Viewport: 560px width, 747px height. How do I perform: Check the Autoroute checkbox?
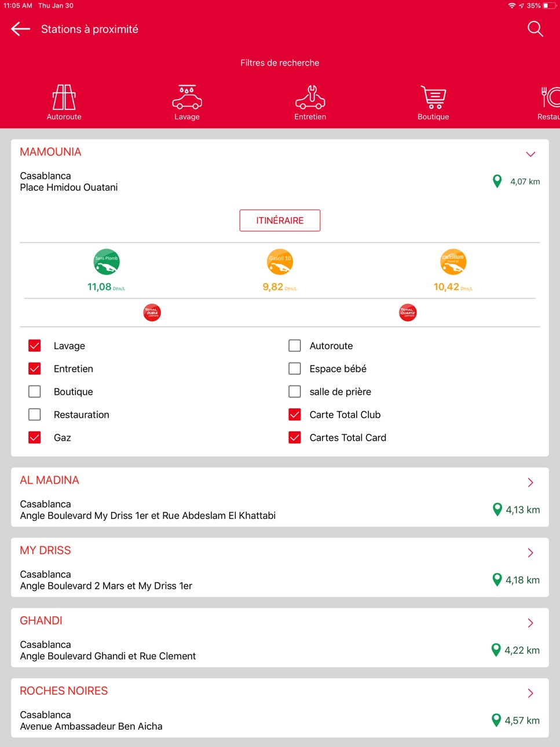pyautogui.click(x=295, y=346)
